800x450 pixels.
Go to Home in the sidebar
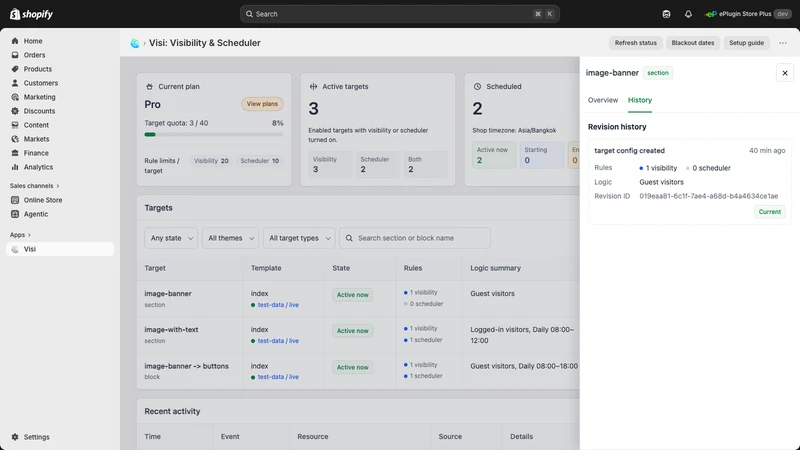pyautogui.click(x=60, y=41)
